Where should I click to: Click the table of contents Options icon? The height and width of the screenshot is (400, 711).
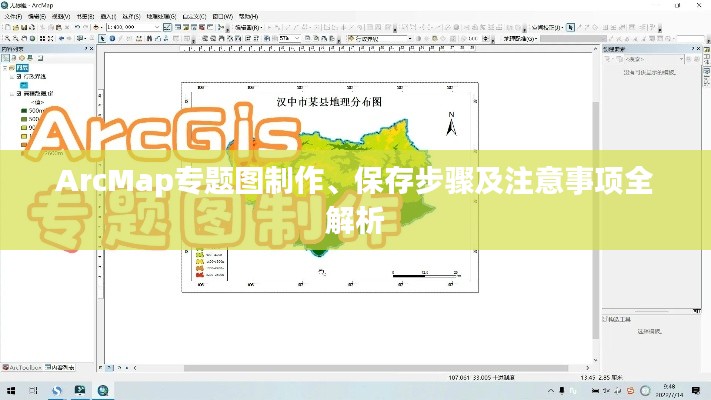40,58
